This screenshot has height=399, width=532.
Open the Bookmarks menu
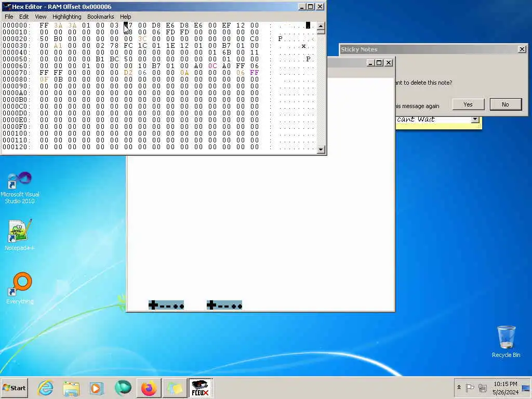tap(100, 17)
